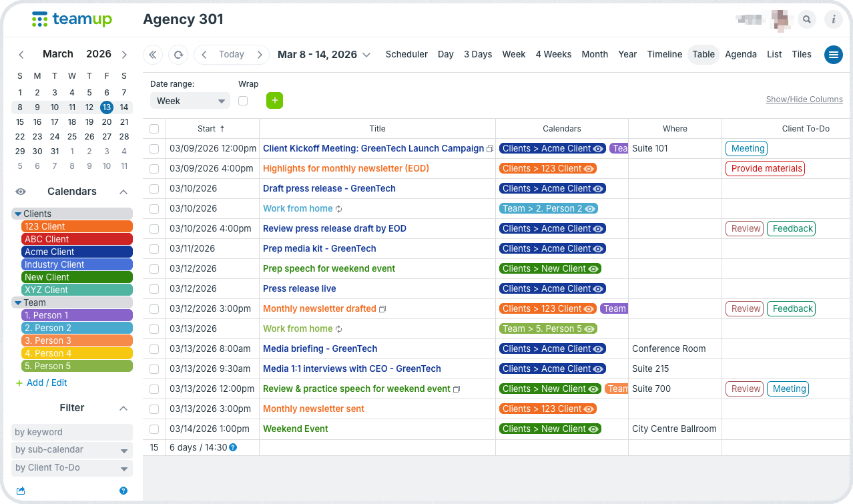Click the Show/Hide Columns link
Viewport: 853px width, 504px height.
coord(804,99)
